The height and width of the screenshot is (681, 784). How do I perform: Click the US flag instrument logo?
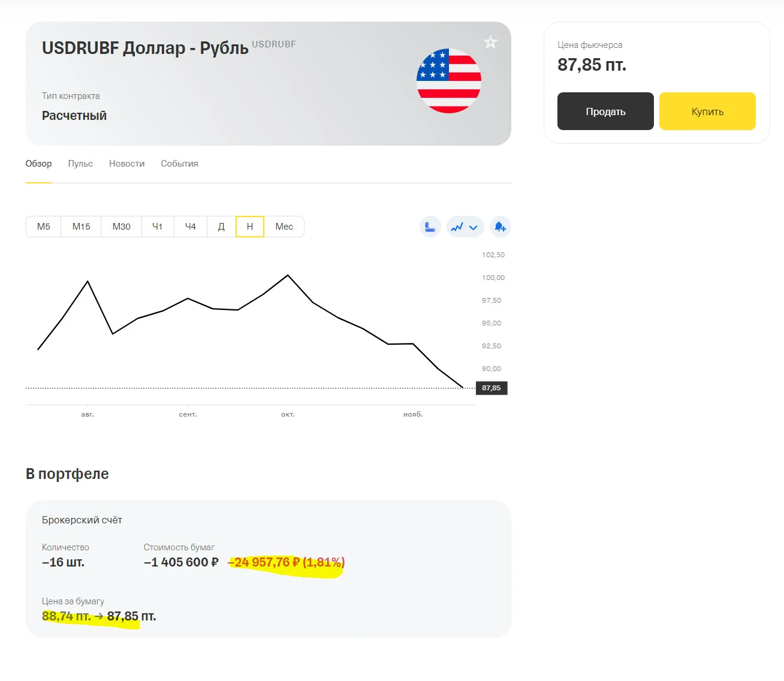[x=449, y=81]
